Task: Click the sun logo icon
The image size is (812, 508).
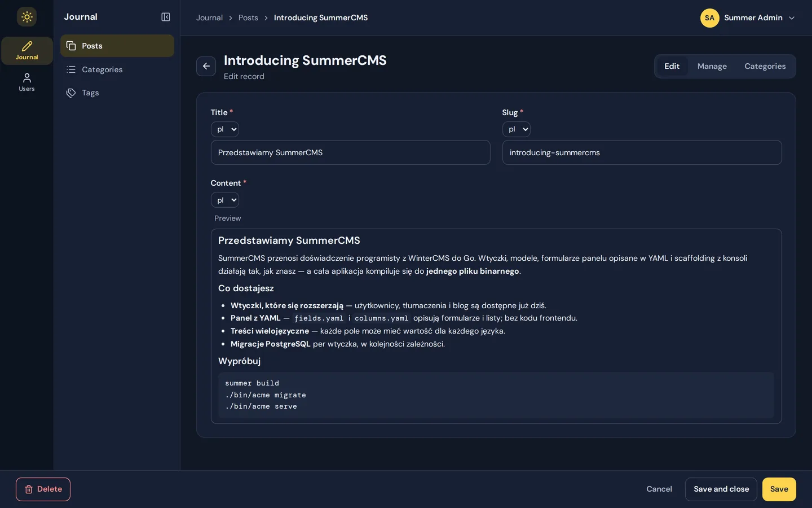Action: (x=27, y=17)
